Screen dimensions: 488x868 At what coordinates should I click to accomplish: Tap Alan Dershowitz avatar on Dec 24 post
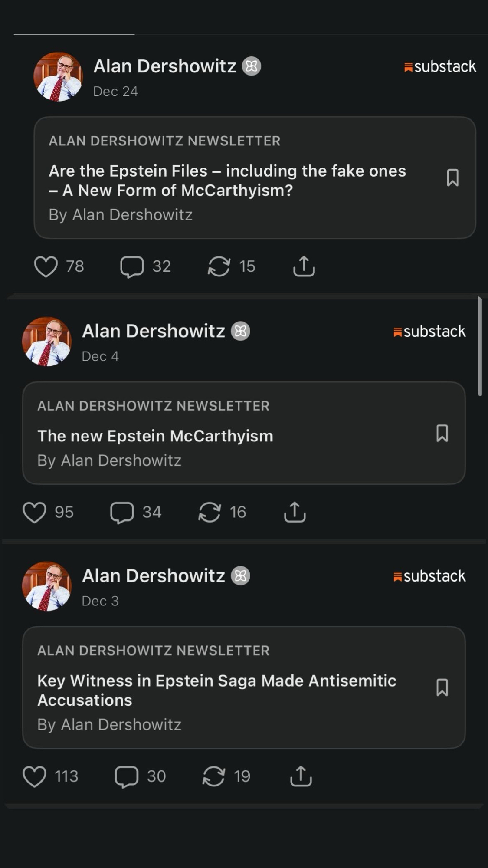58,77
